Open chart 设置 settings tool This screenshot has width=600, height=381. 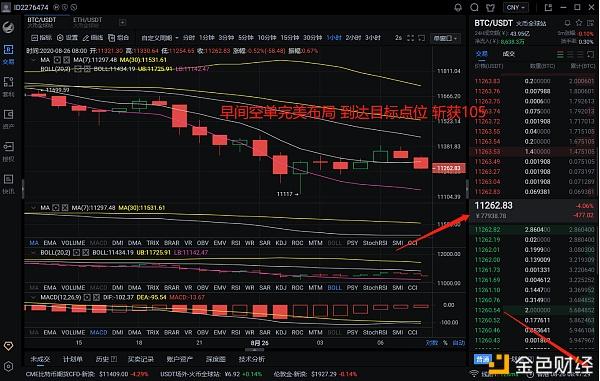67,37
